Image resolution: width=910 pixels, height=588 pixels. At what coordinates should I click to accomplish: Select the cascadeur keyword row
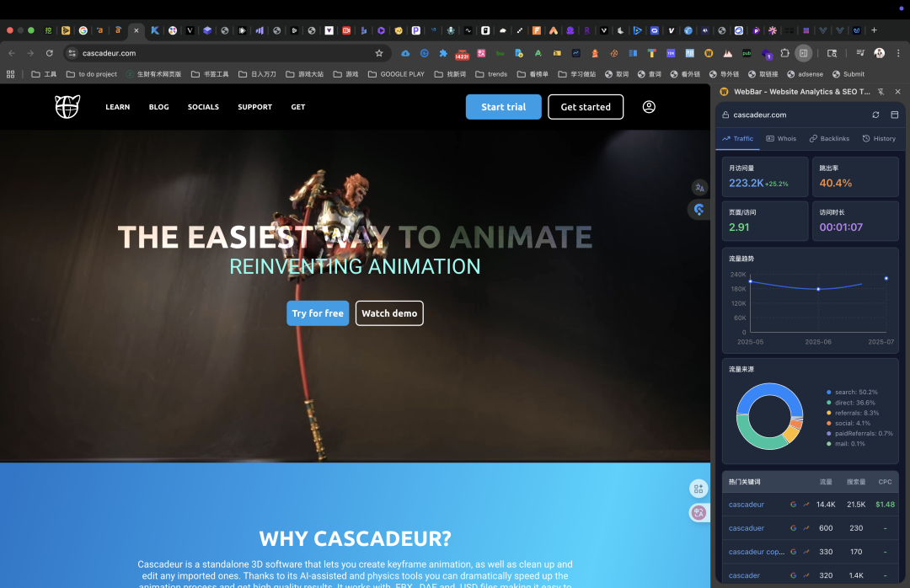[x=811, y=505]
